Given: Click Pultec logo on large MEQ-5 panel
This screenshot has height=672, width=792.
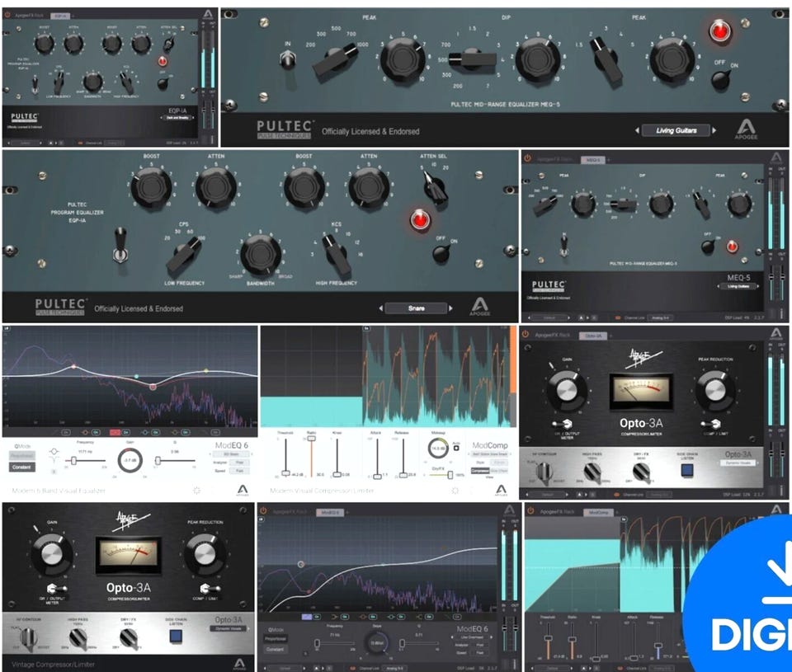Looking at the screenshot, I should pos(284,129).
